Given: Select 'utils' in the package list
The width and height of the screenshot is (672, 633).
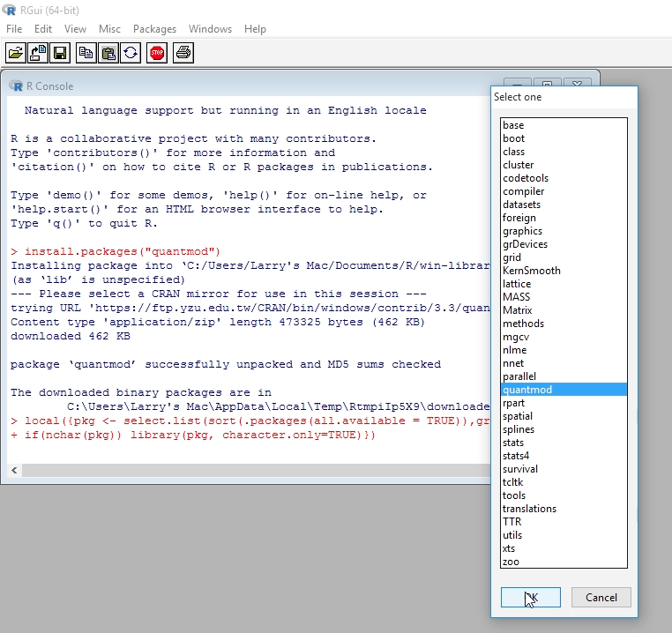Looking at the screenshot, I should [564, 535].
